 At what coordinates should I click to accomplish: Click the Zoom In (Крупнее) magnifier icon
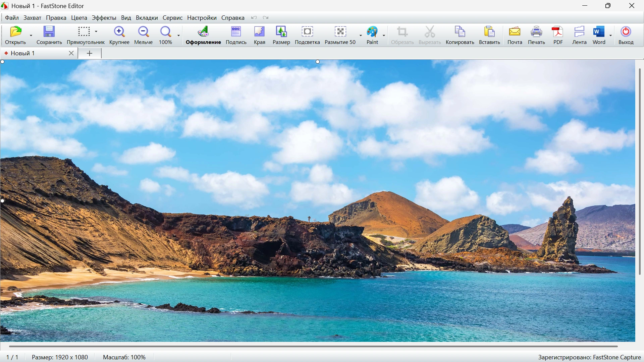[119, 32]
